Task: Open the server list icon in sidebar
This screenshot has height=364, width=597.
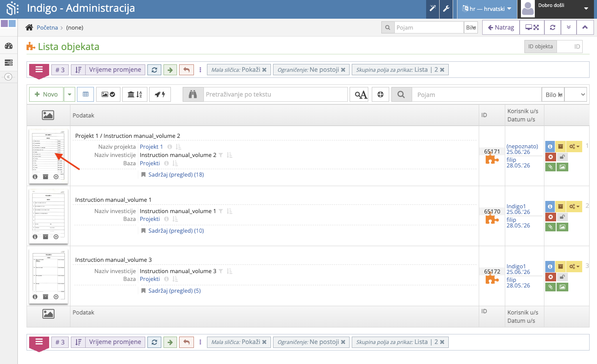Action: [9, 63]
